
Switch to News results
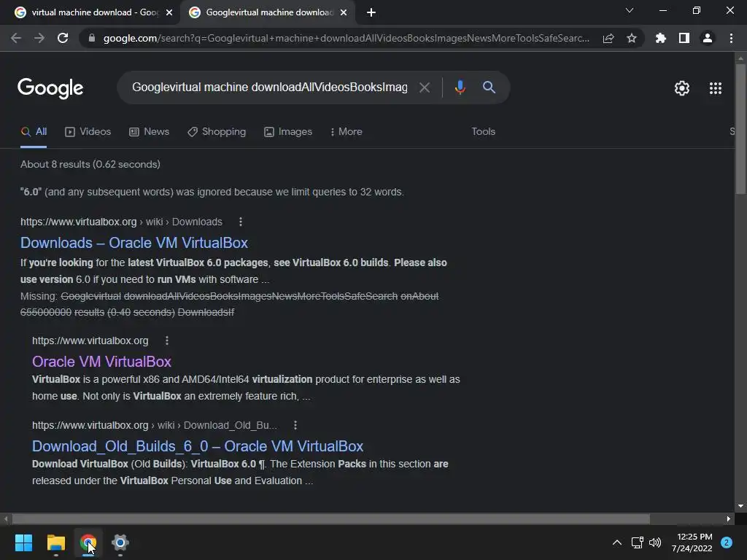pyautogui.click(x=149, y=131)
